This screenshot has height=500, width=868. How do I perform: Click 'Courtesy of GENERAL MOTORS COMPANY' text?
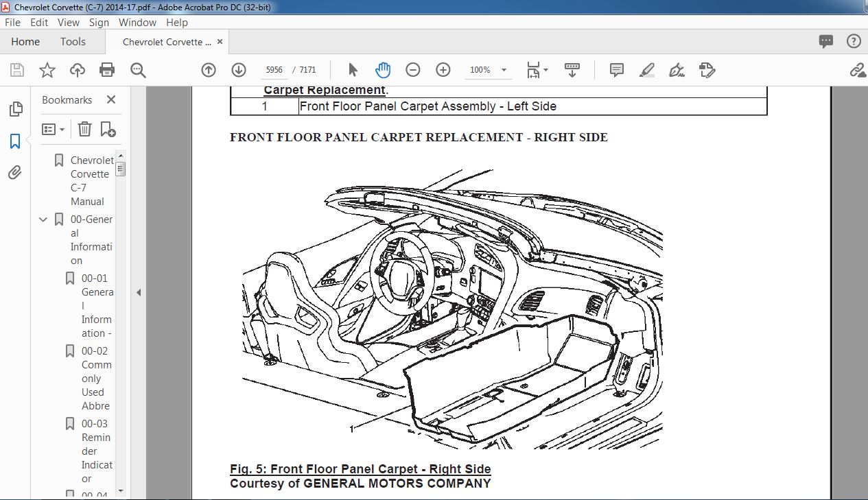(360, 483)
